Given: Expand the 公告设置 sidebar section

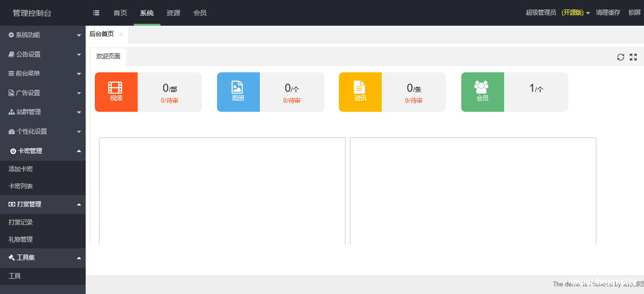Looking at the screenshot, I should click(x=42, y=54).
